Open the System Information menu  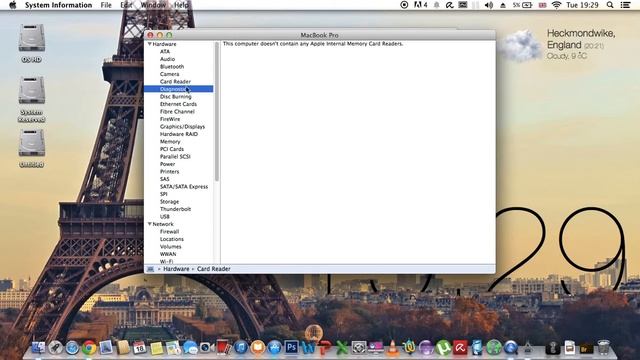point(58,5)
